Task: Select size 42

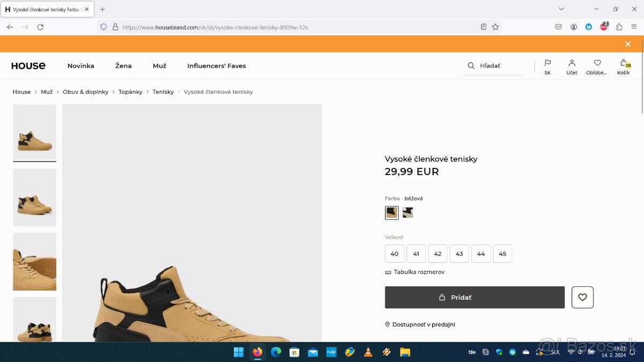Action: [x=437, y=254]
